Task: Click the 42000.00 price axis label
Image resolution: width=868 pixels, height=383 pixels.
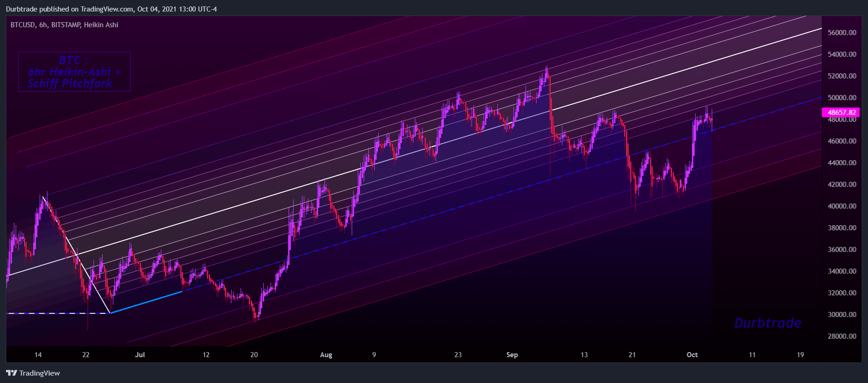Action: tap(842, 185)
